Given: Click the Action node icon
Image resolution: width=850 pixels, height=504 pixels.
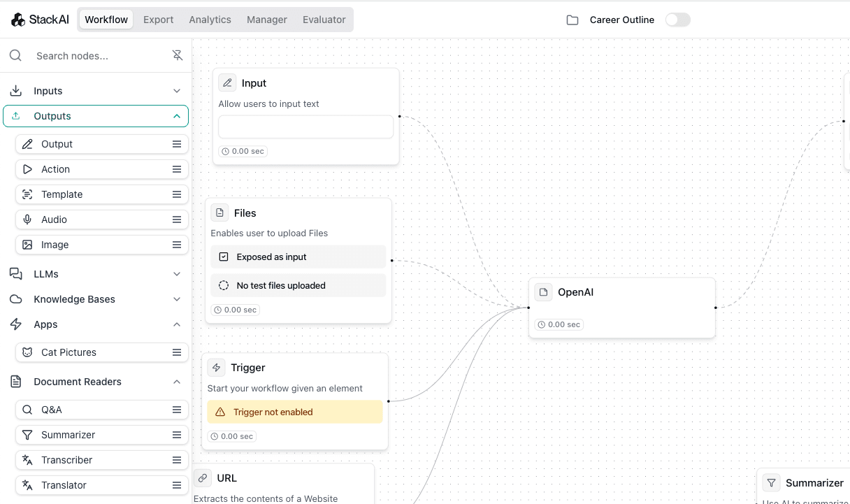Looking at the screenshot, I should click(27, 169).
